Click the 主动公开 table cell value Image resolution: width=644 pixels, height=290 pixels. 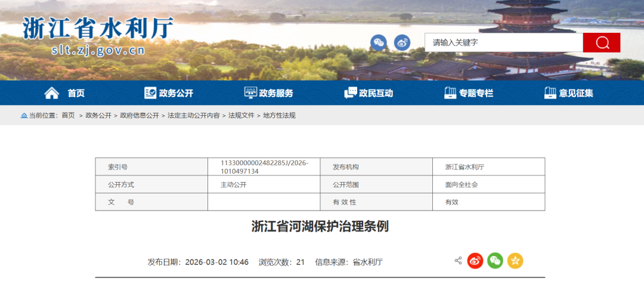click(x=233, y=185)
